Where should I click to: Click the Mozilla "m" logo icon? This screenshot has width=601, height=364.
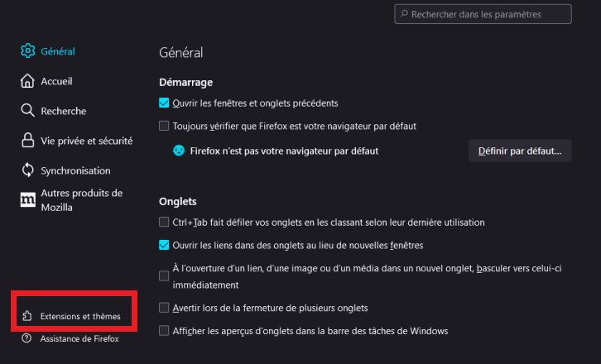pyautogui.click(x=27, y=199)
